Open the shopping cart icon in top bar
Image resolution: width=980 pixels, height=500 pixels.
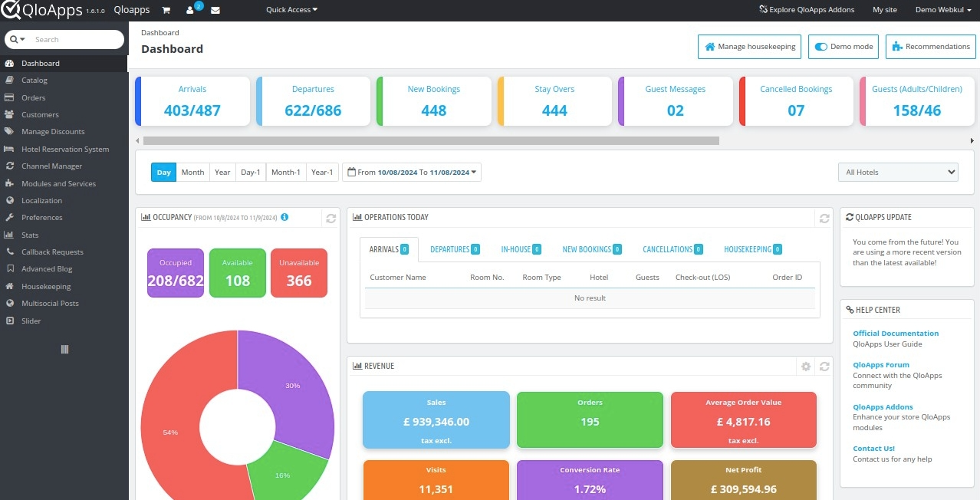click(166, 10)
